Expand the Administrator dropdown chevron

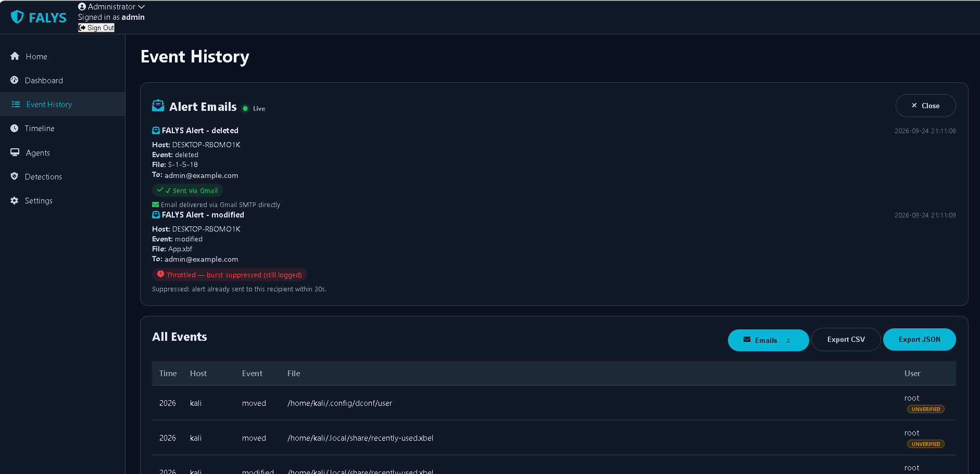[x=141, y=7]
